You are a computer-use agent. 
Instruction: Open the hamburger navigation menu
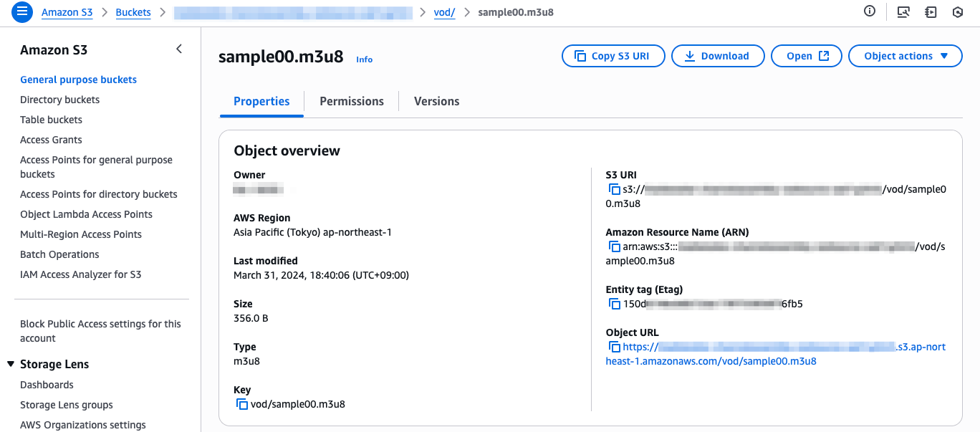22,12
